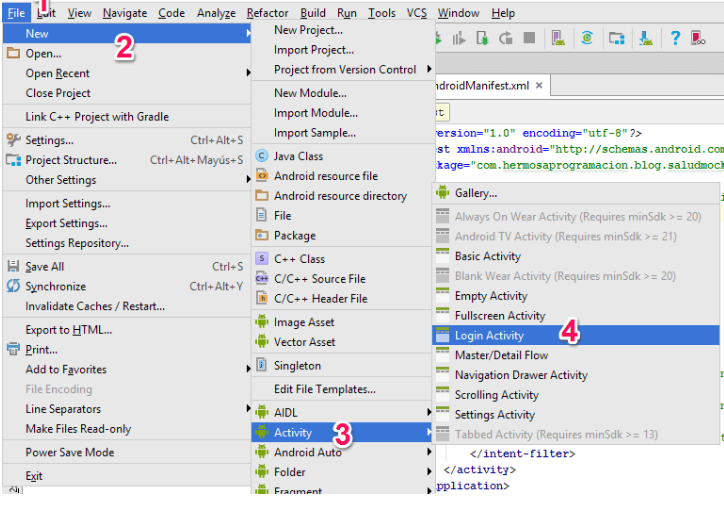Click the wrench icon beside Settings...
This screenshot has height=510, width=724.
13,139
